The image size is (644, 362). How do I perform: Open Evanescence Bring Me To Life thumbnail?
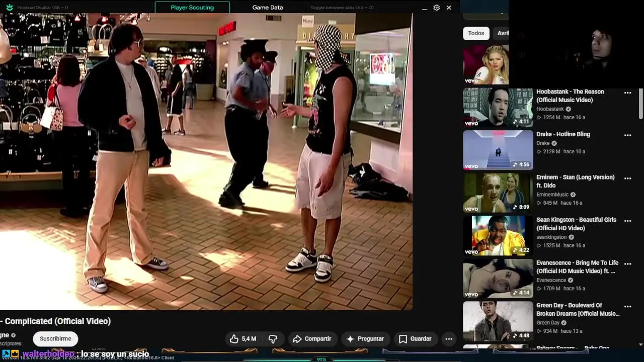(x=498, y=278)
